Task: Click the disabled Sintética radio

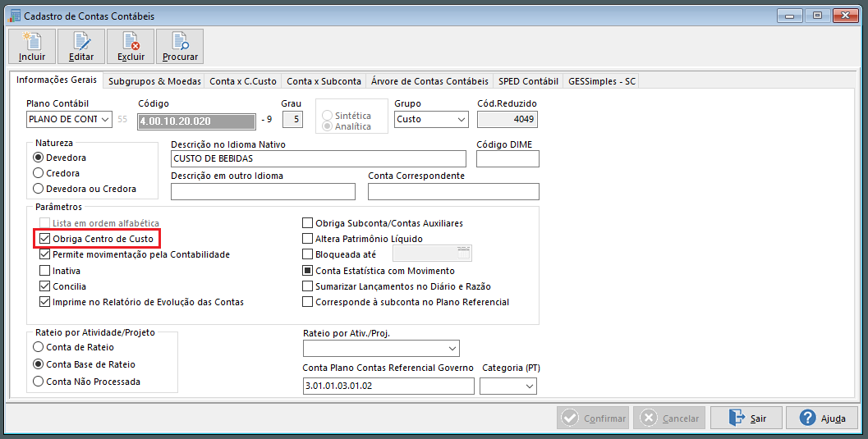Action: coord(327,116)
